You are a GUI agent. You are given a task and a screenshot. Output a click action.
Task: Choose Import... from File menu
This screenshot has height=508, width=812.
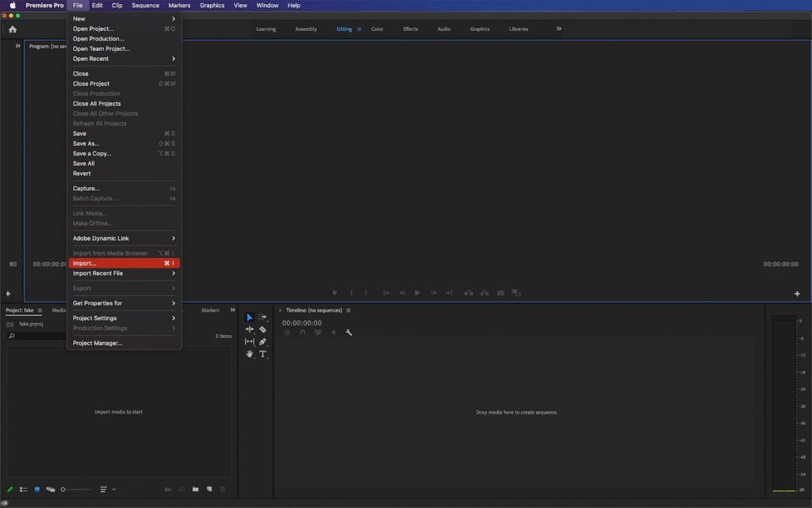tap(124, 264)
